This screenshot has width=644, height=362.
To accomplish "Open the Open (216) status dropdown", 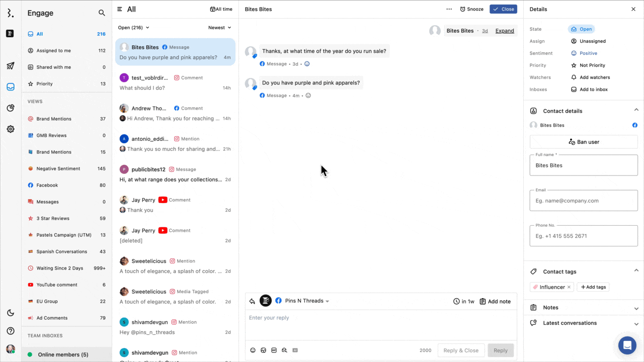I will coord(133,28).
